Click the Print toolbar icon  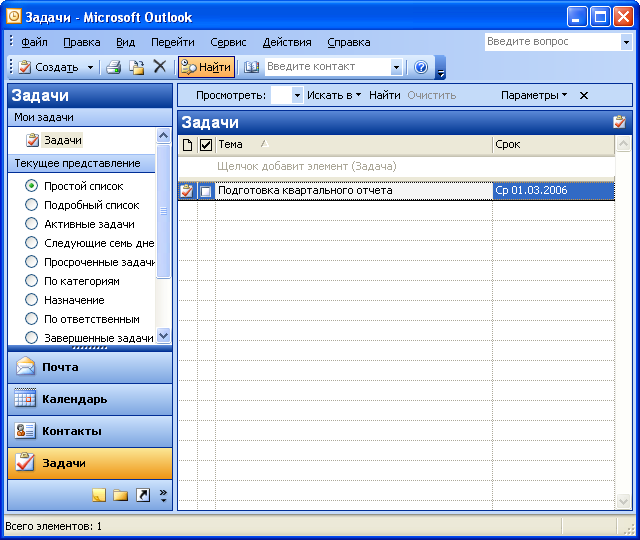(114, 67)
